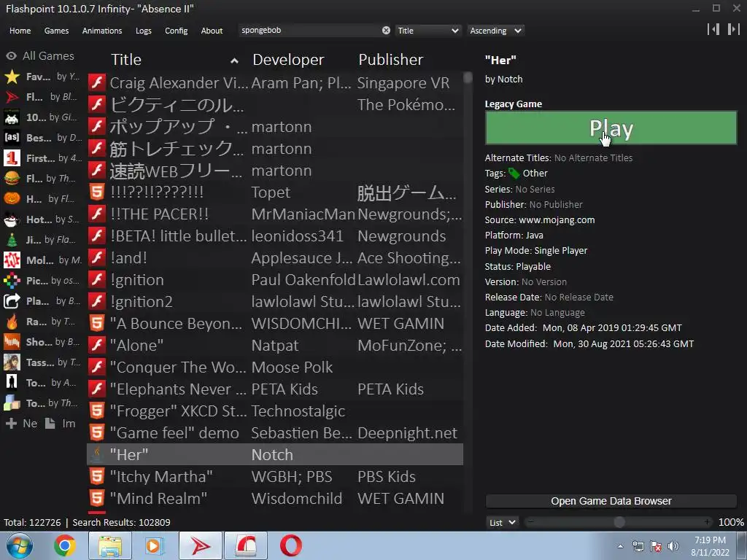The image size is (747, 560).
Task: Open the Hot playlist bowl icon
Action: [x=12, y=219]
